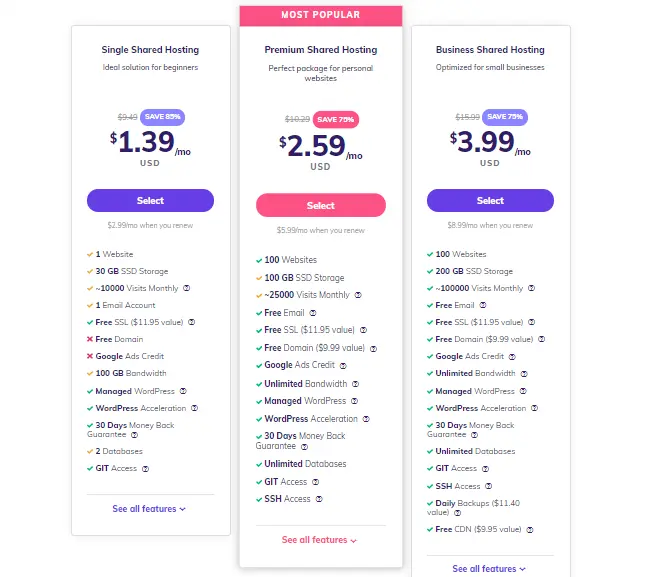Viewport: 653px width, 577px height.
Task: Click info icon beside Premium WordPress Acceleration
Action: pos(366,419)
